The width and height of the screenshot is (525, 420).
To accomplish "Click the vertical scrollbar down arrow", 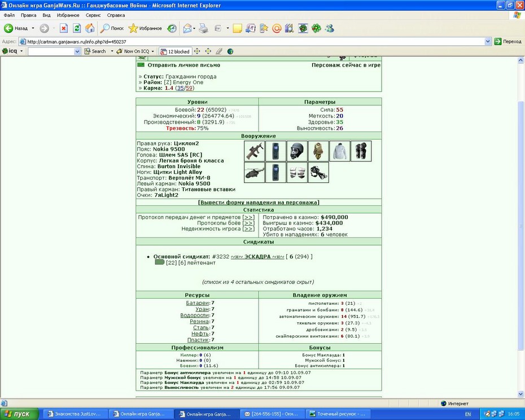I will coord(520,394).
